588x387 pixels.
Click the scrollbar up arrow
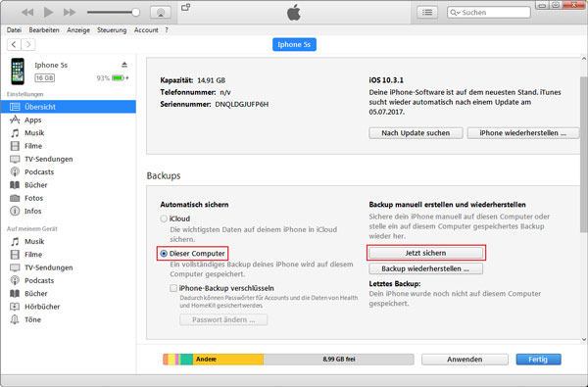(584, 59)
